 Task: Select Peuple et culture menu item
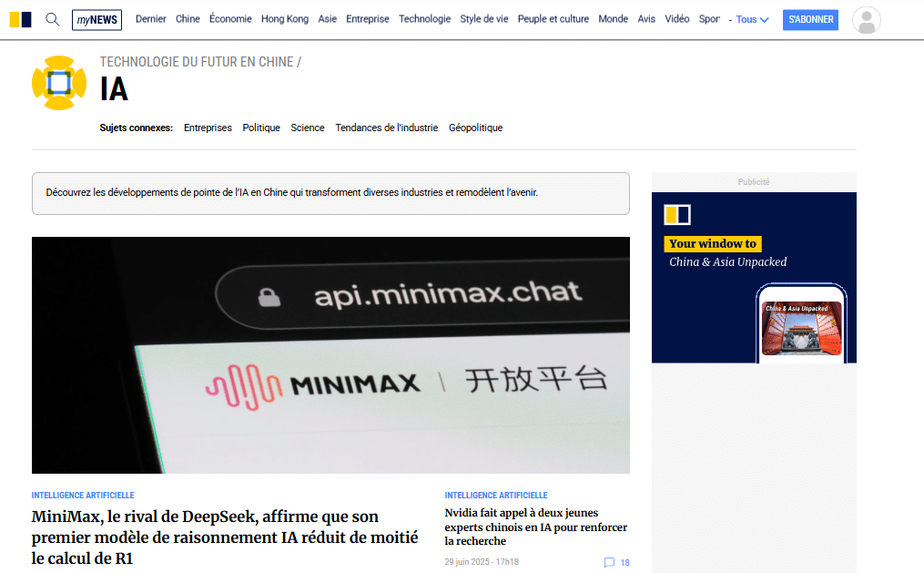553,19
